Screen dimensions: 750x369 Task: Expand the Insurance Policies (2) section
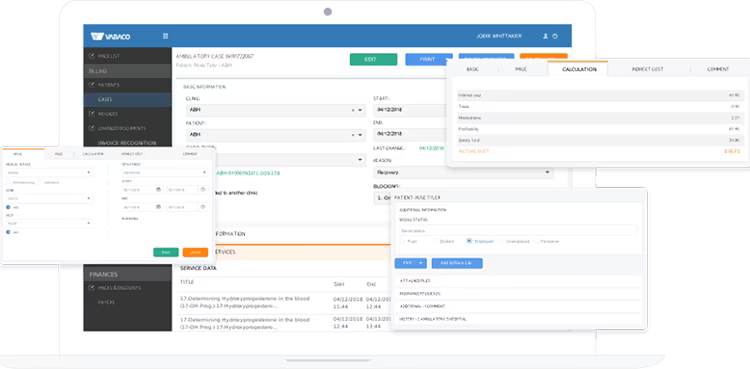(519, 293)
